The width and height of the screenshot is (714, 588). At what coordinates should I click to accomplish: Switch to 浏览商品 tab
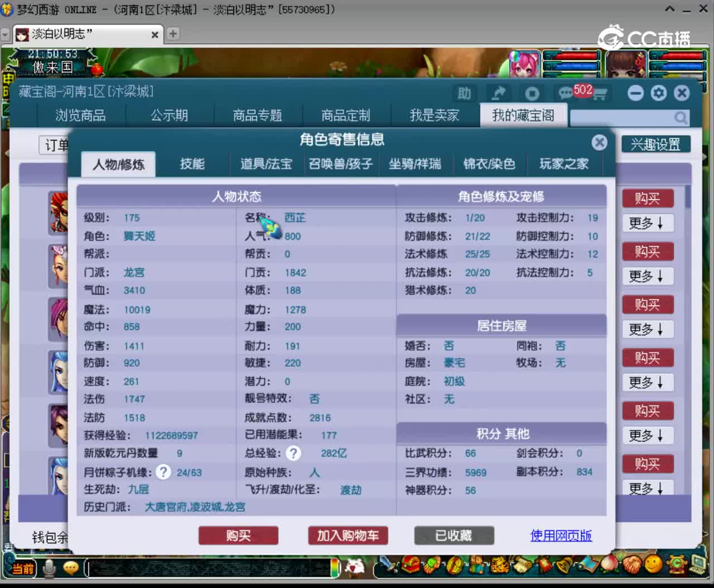click(80, 115)
